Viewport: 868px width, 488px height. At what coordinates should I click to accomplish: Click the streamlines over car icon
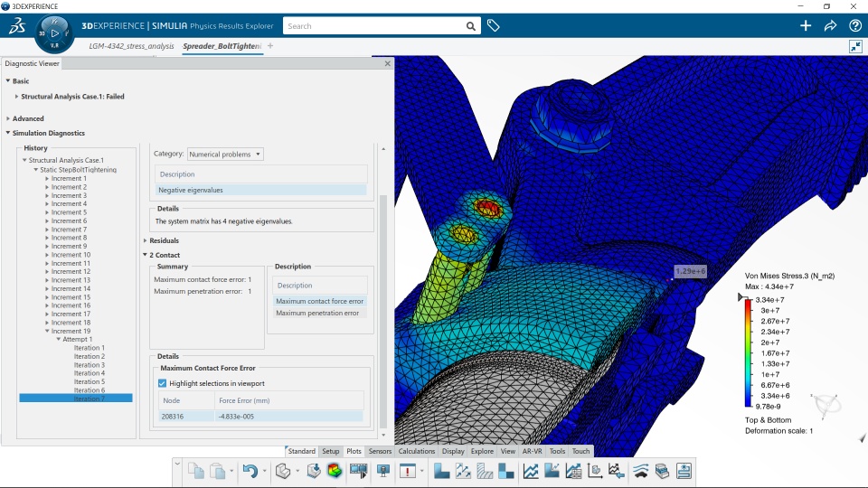[640, 471]
